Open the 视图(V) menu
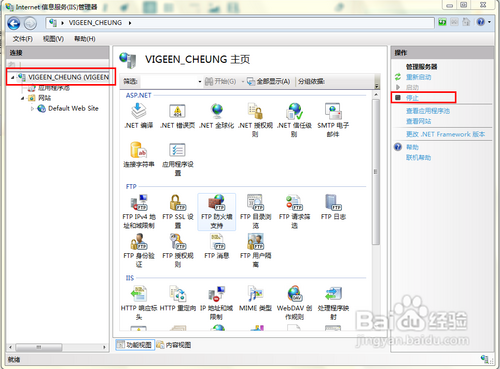Viewport: 500px width, 369px height. coord(53,39)
